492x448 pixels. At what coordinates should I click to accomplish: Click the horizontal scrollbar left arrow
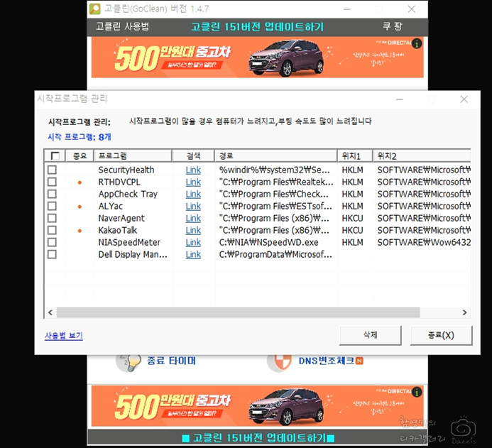click(50, 312)
